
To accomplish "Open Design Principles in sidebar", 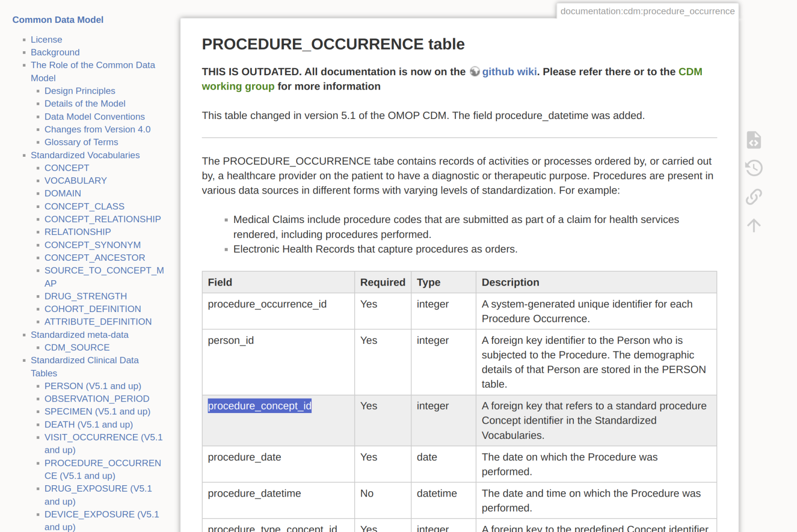I will 80,91.
